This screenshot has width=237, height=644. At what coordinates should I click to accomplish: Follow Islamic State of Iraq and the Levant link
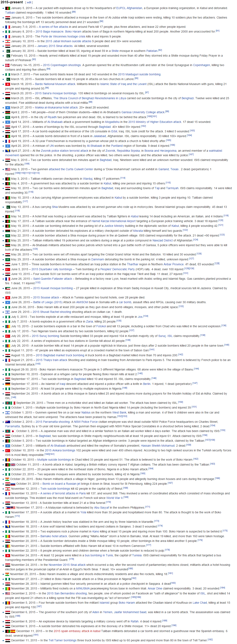123,84
